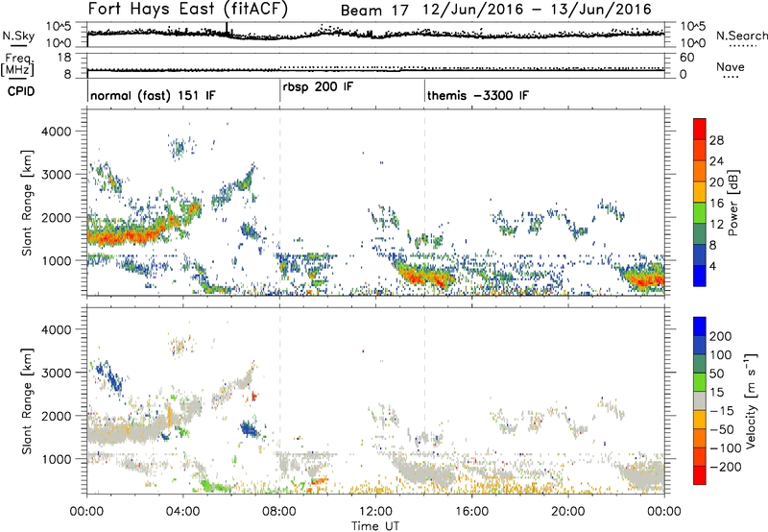768x532 pixels.
Task: Click the blue velocity patch near 3000 km
Action: [x=108, y=375]
